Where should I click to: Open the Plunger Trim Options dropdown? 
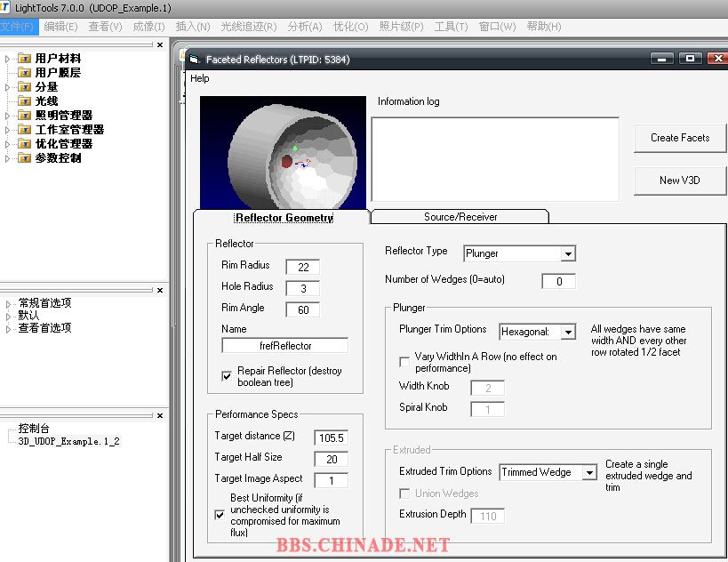pyautogui.click(x=568, y=332)
